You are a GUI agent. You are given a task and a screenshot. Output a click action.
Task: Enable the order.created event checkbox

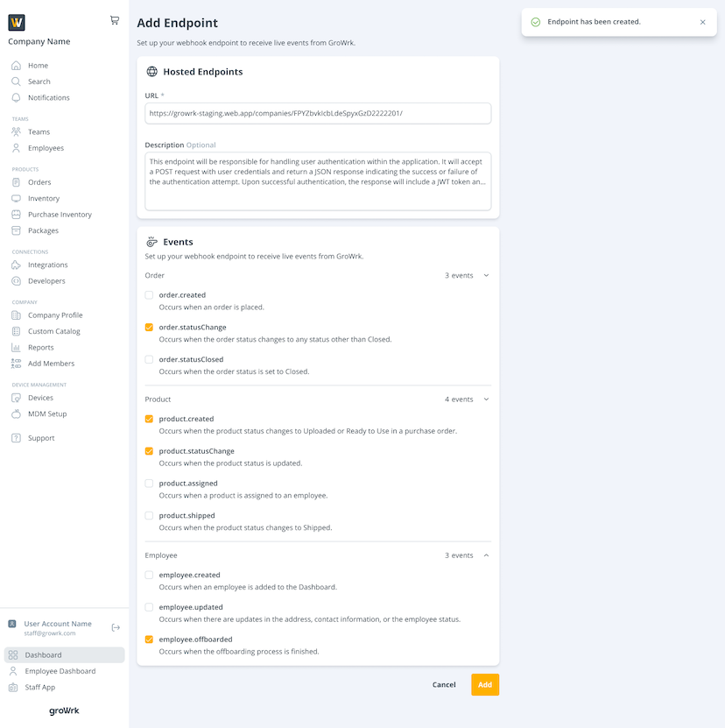coord(148,294)
